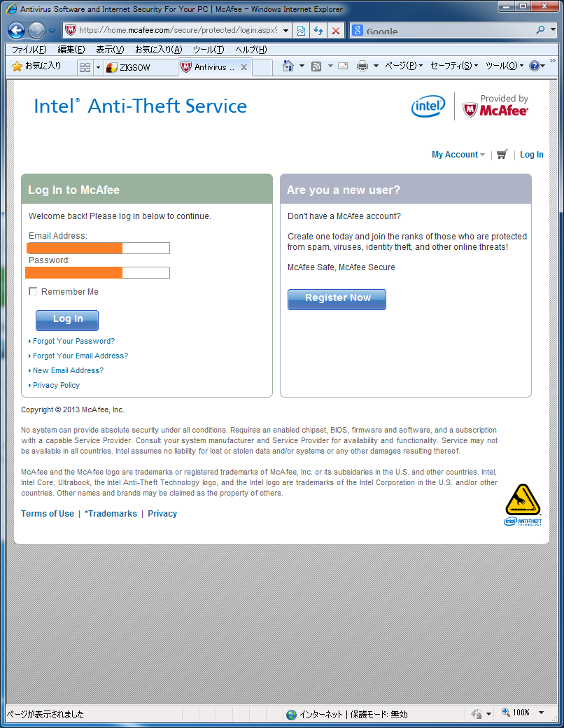The width and height of the screenshot is (564, 728).
Task: Open the ツール(O) command bar menu
Action: pos(504,66)
